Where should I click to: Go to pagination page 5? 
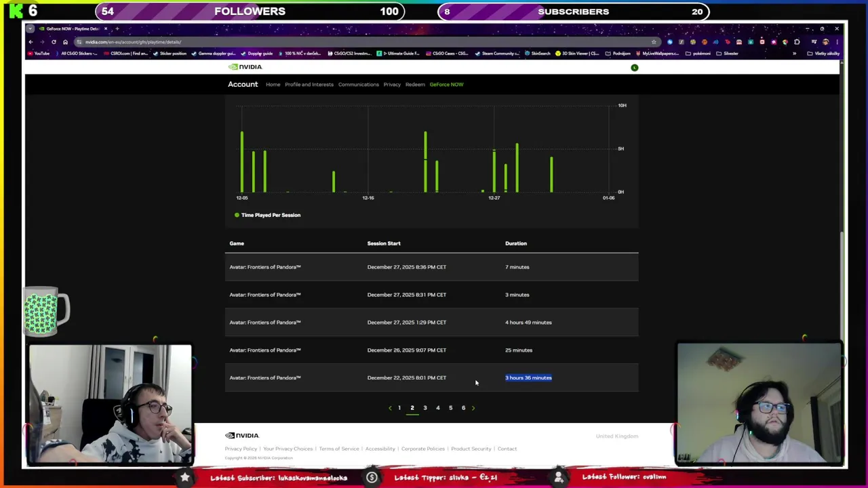coord(450,408)
